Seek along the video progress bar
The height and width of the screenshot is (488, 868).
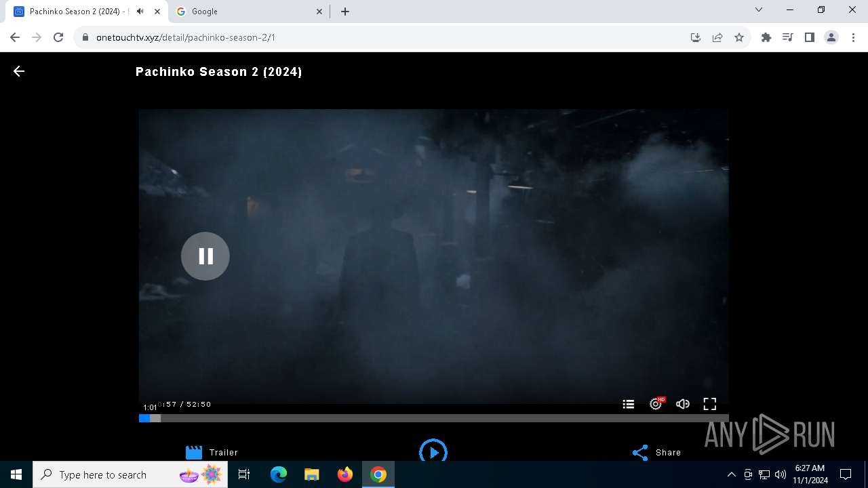pyautogui.click(x=434, y=418)
